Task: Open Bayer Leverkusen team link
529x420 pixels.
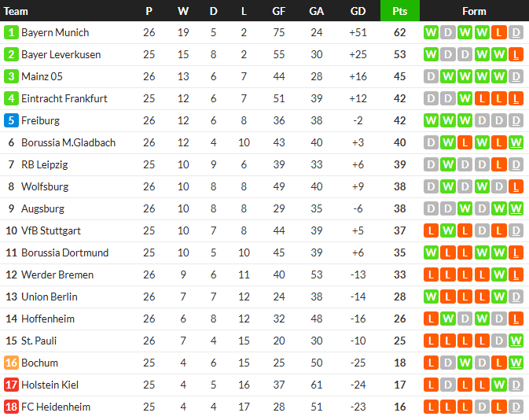Action: click(x=61, y=54)
